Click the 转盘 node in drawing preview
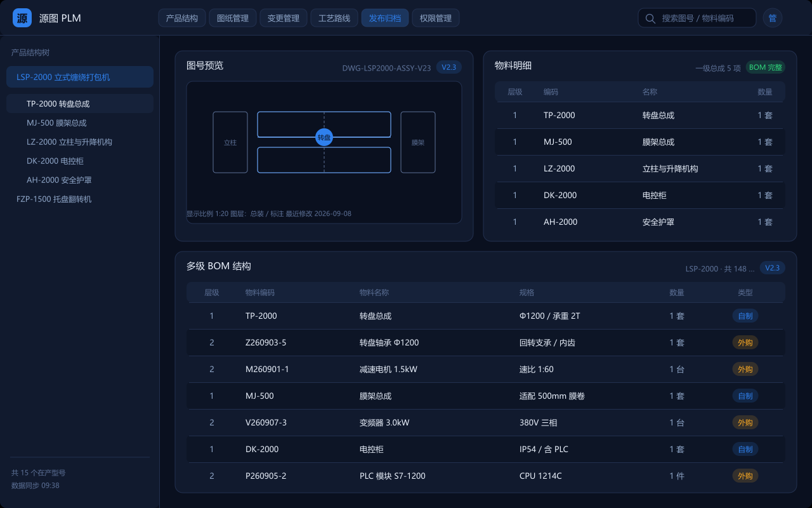This screenshot has height=508, width=812. coord(324,137)
